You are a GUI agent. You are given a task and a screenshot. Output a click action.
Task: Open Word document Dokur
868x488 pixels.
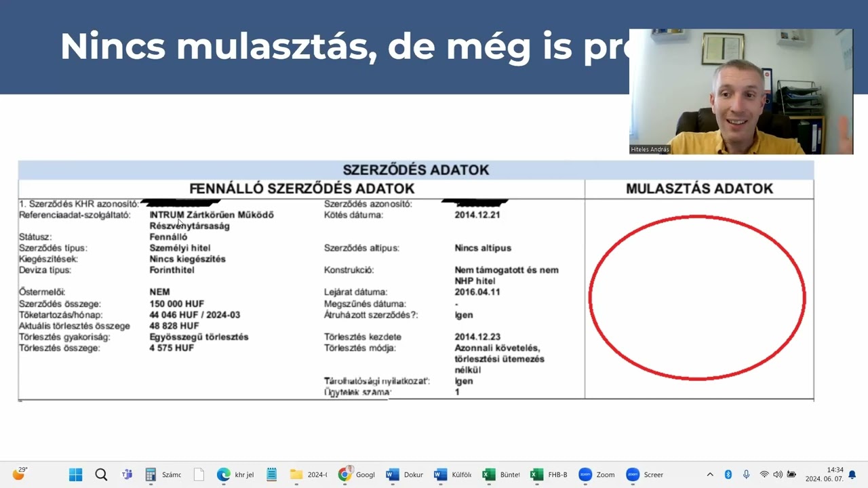(x=405, y=474)
